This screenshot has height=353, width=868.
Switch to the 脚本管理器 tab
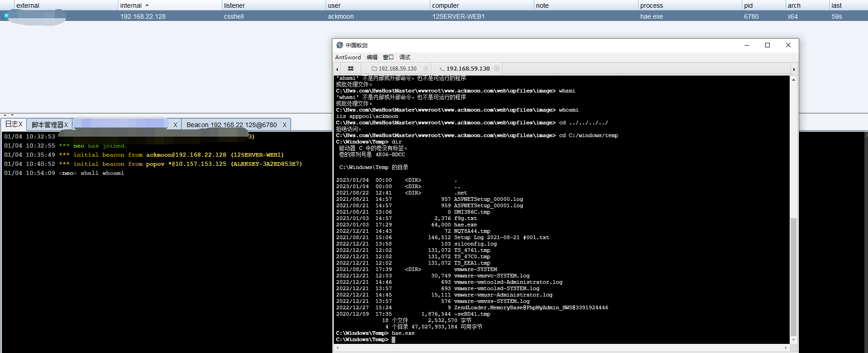click(47, 125)
